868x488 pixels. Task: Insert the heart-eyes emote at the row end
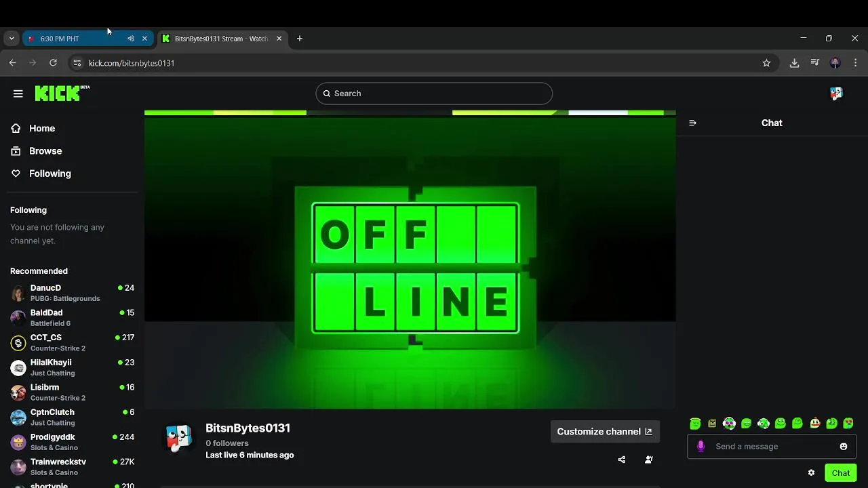pos(848,424)
